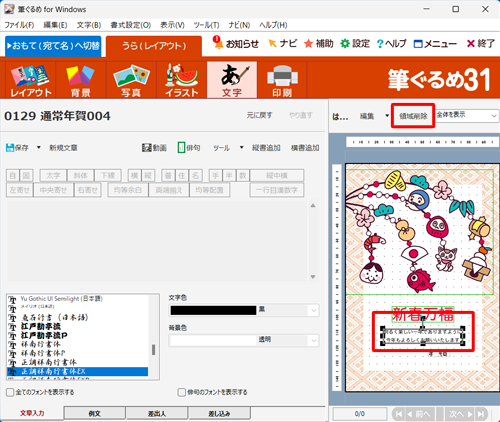Click 新規文章 new text
The image size is (500, 422).
(x=63, y=148)
